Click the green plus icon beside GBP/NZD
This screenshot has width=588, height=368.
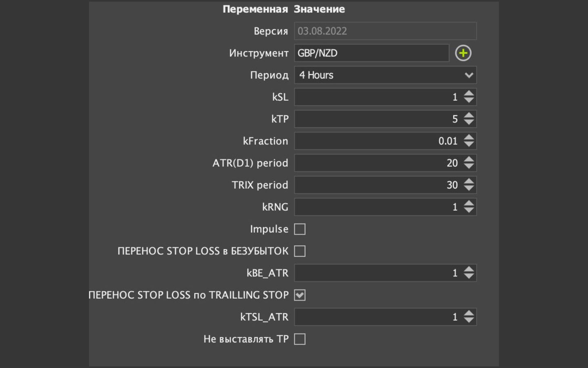[463, 53]
